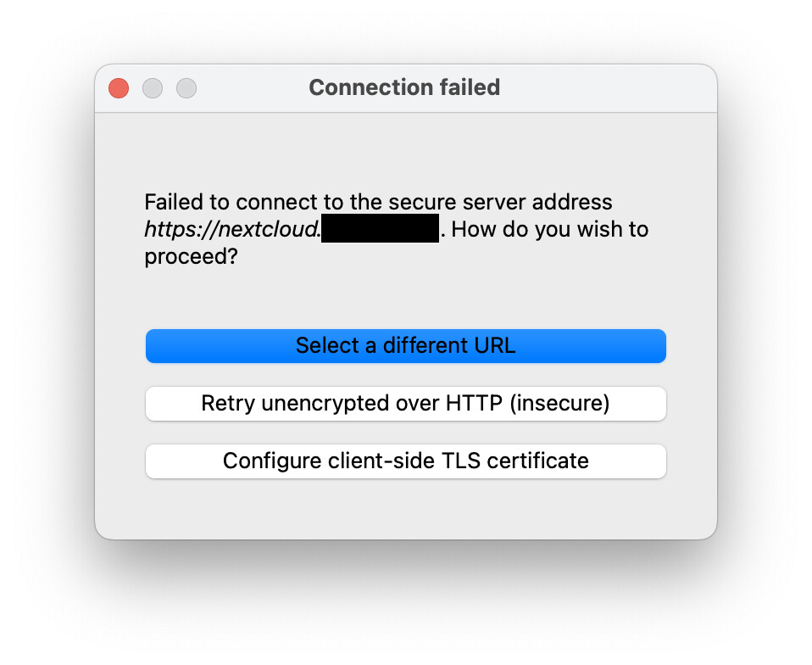Retry unencrypted over HTTP (insecure)
Screen dimensions: 812x665
tap(405, 404)
